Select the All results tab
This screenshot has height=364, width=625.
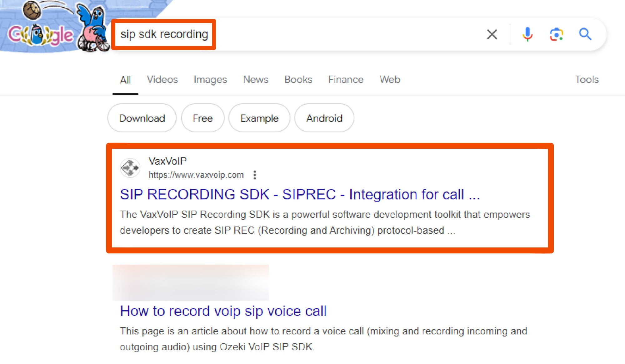[x=125, y=80]
